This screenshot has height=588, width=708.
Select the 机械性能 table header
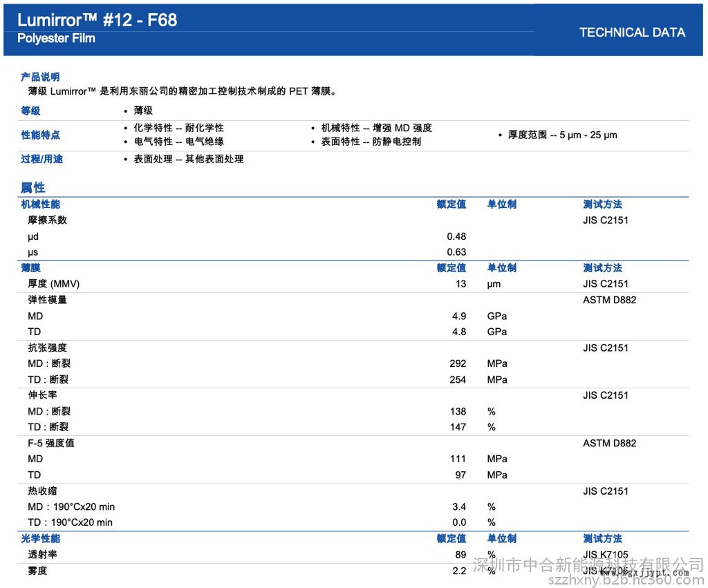[40, 204]
